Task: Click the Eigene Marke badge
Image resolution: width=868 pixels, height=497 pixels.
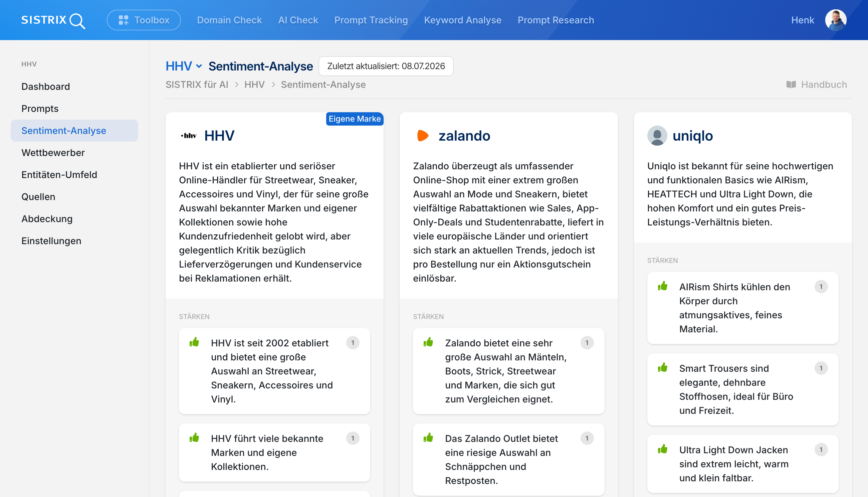Action: (355, 119)
